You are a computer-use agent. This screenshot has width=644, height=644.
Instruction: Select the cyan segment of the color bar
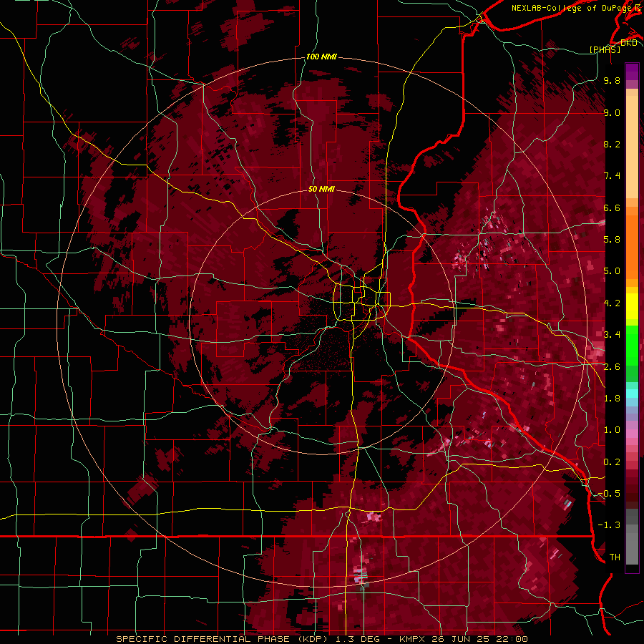(x=632, y=393)
